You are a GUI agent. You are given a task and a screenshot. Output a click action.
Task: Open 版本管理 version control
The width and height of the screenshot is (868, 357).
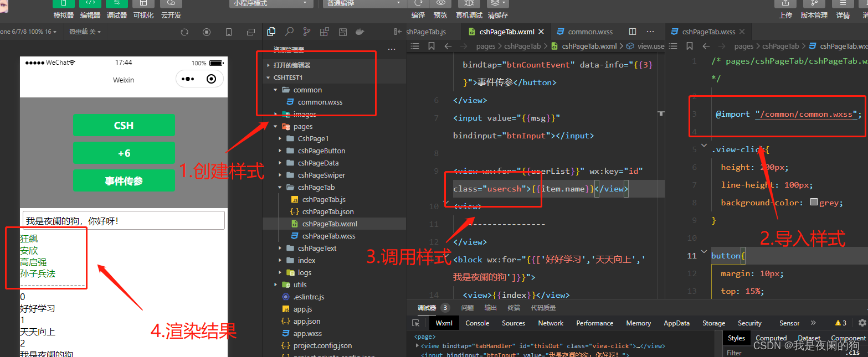click(814, 9)
